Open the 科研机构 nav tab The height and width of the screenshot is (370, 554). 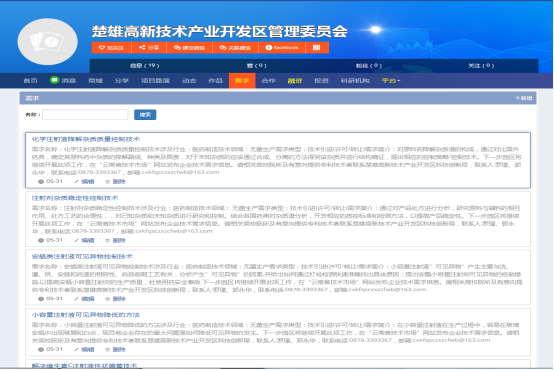tap(355, 81)
